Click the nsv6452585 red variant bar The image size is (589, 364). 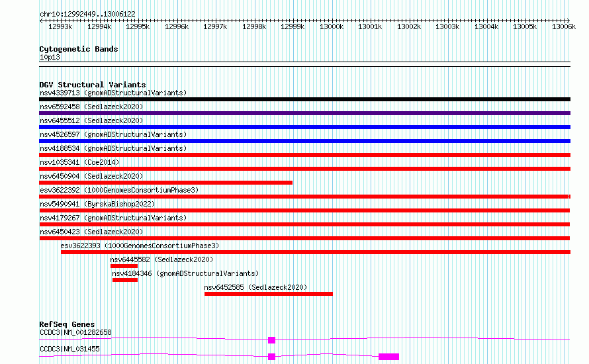pyautogui.click(x=269, y=294)
